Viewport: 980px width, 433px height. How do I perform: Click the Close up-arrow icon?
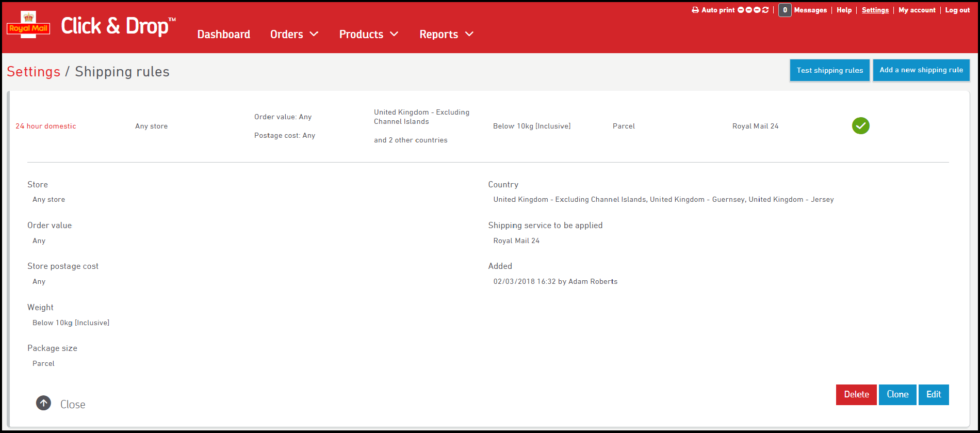click(x=44, y=403)
